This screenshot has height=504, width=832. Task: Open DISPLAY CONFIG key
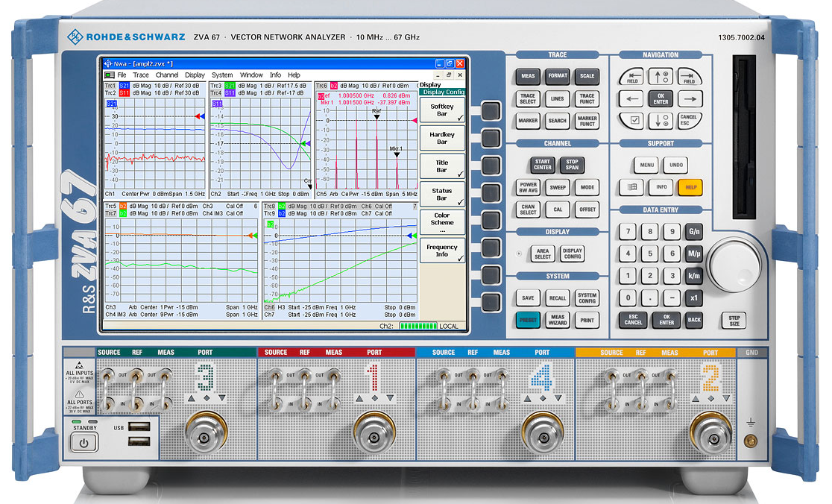(572, 253)
